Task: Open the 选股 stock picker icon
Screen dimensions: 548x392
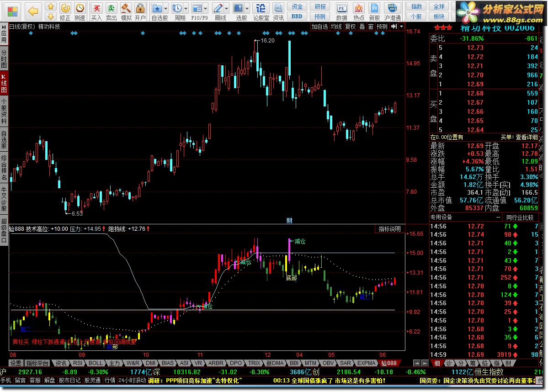Action: coord(239,8)
